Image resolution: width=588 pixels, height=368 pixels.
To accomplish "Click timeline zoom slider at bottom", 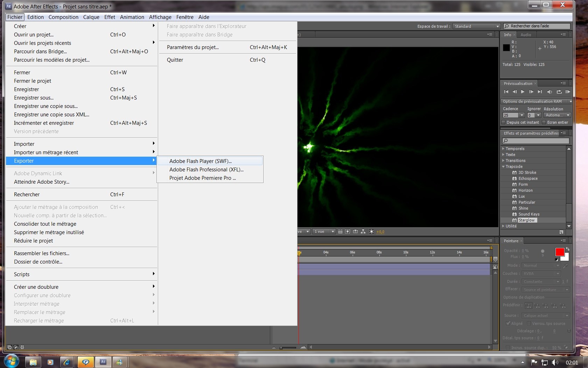I will click(x=288, y=348).
